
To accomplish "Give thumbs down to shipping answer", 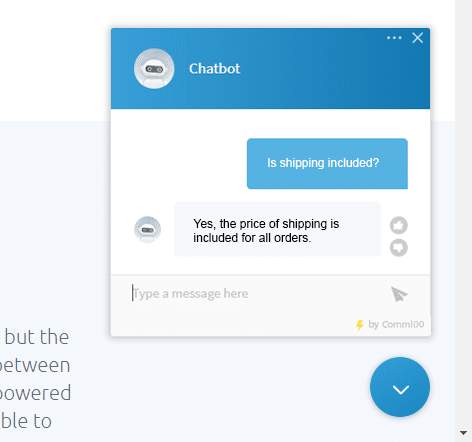I will pyautogui.click(x=399, y=248).
